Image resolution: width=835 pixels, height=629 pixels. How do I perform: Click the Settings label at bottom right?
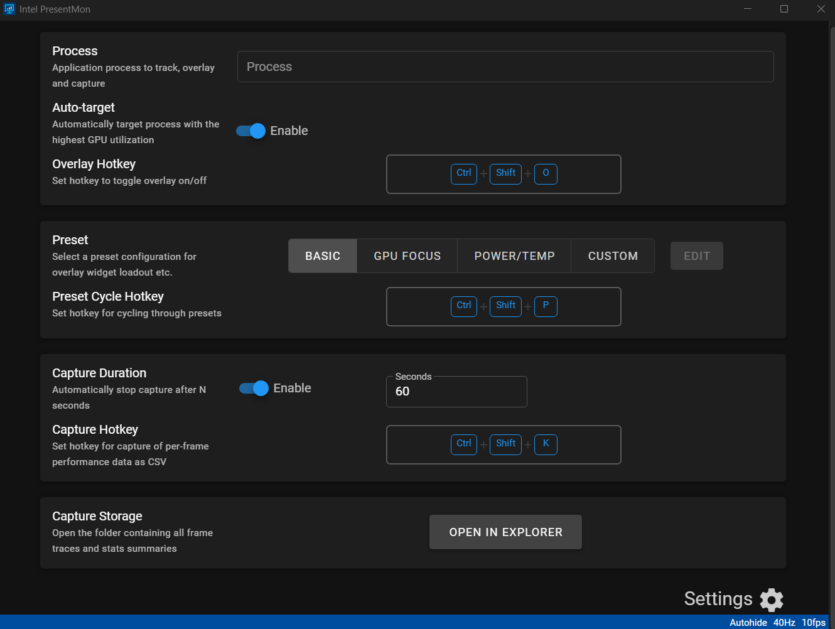click(718, 599)
